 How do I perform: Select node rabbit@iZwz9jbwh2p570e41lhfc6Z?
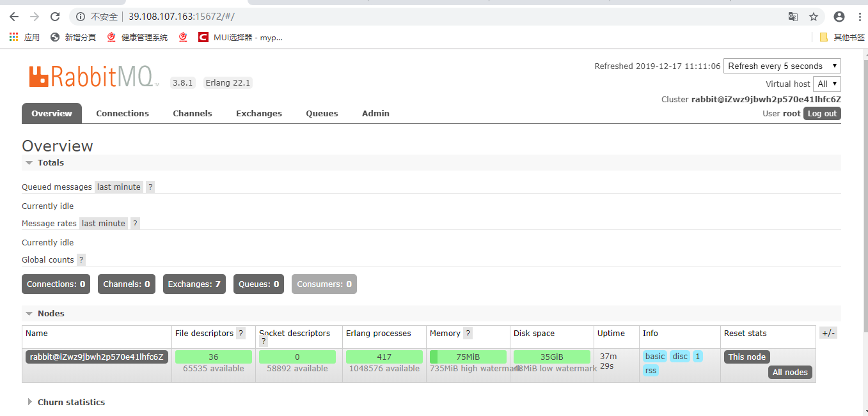[97, 356]
